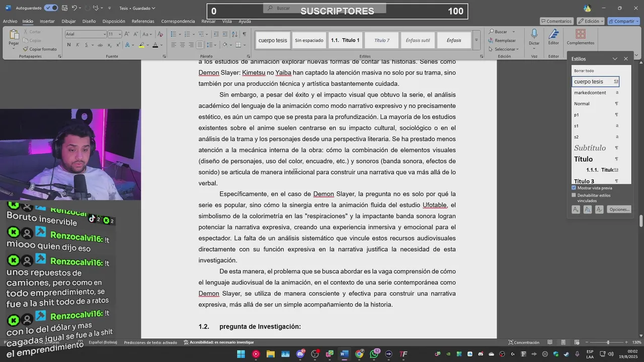Screen dimensions: 644x362
Task: Switch to the Referencias tab
Action: 143,21
